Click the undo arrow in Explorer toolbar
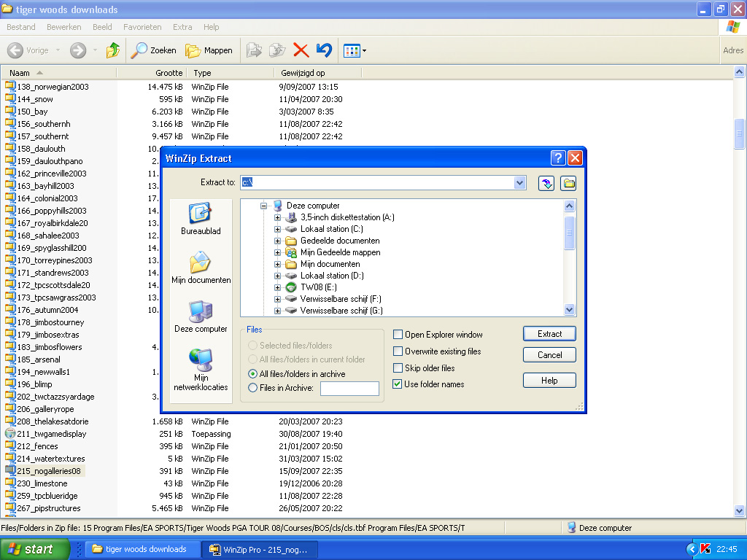Viewport: 747px width, 560px height. point(324,50)
